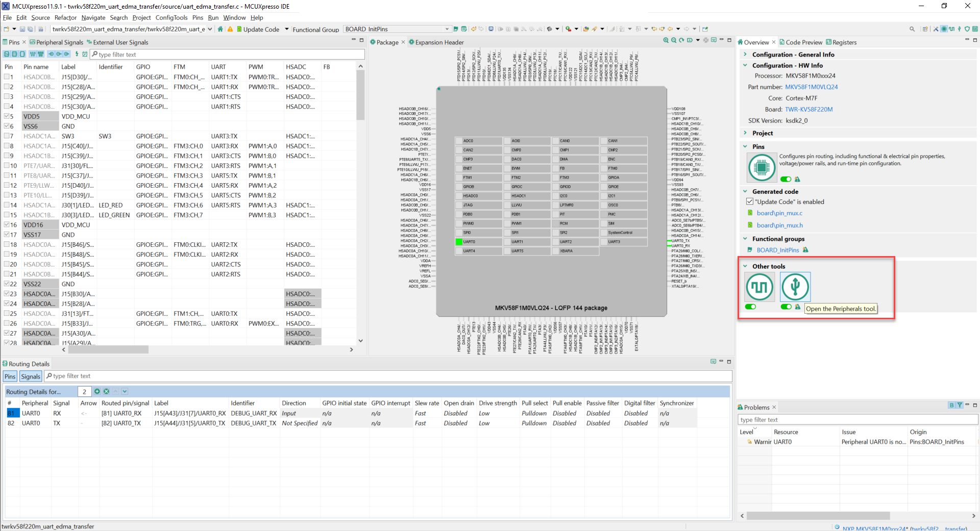Click the save icon in main toolbar
Viewport: 980px width, 531px height.
click(22, 29)
